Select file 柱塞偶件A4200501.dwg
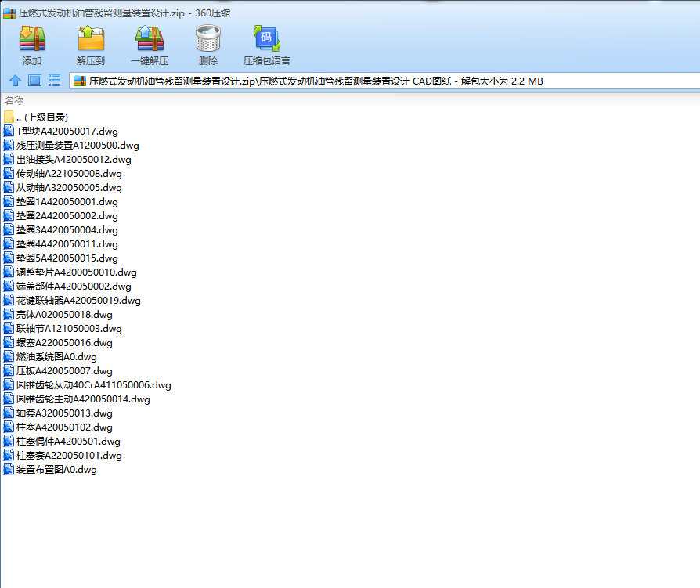Image resolution: width=700 pixels, height=588 pixels. pos(62,441)
